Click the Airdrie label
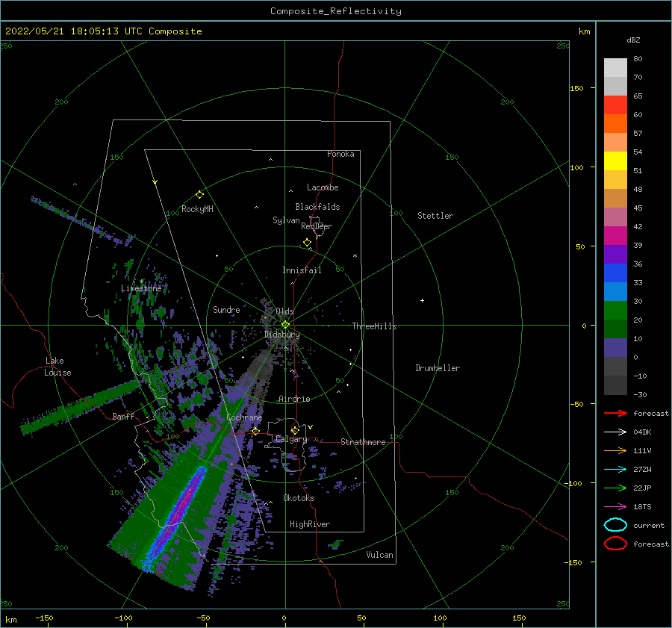672x628 pixels. coord(294,399)
